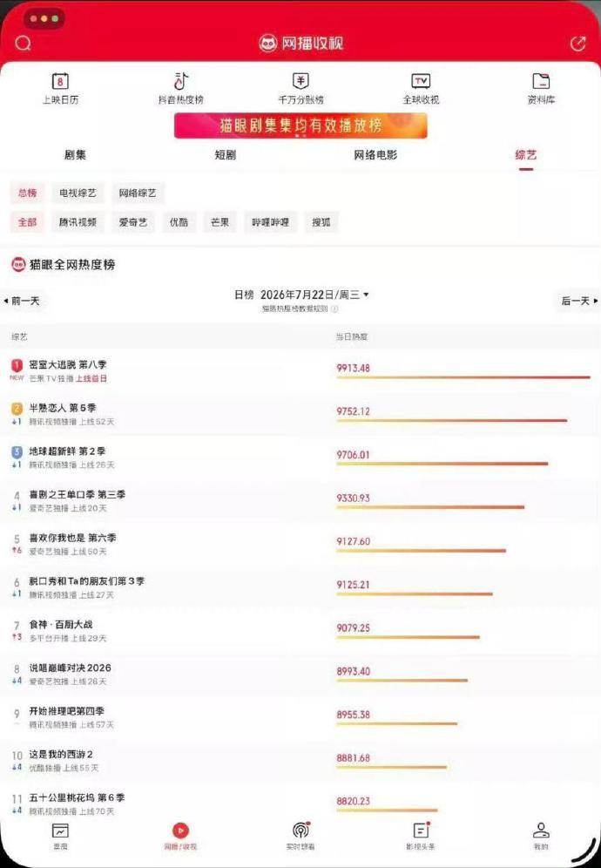Open the 猫眼剧集集均有效播放榜 banner
The height and width of the screenshot is (868, 601).
pyautogui.click(x=300, y=125)
